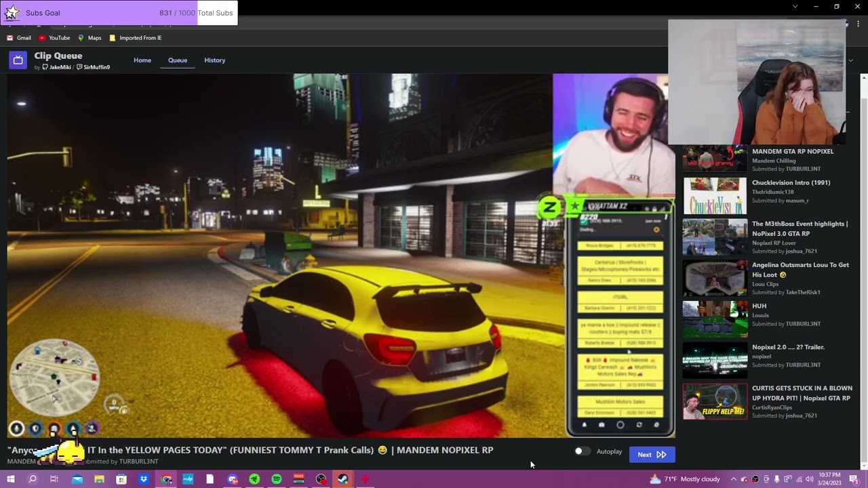Screen dimensions: 868x488
Task: Click the microphone tray icon
Action: [x=777, y=479]
